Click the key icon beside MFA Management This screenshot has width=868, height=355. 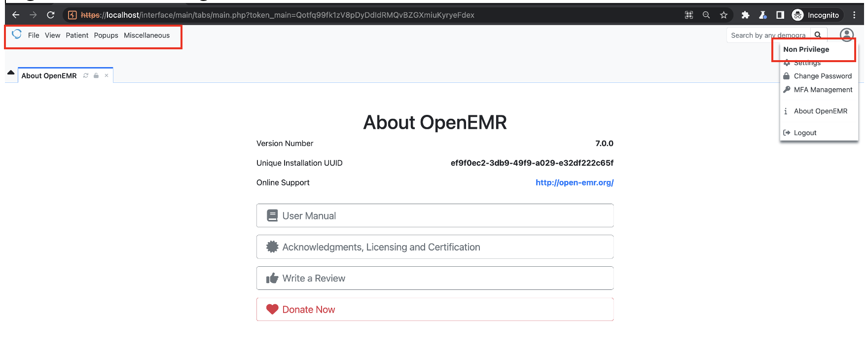(787, 90)
